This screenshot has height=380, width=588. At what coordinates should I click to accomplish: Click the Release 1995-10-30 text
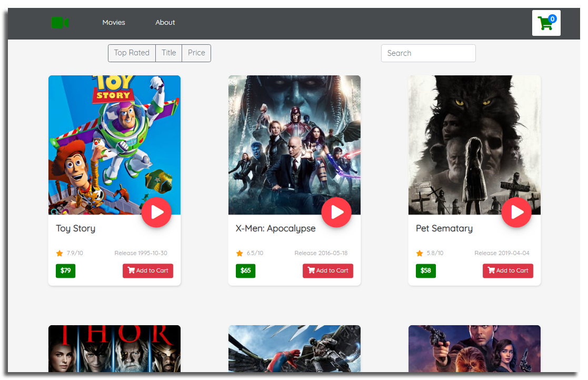pos(141,253)
